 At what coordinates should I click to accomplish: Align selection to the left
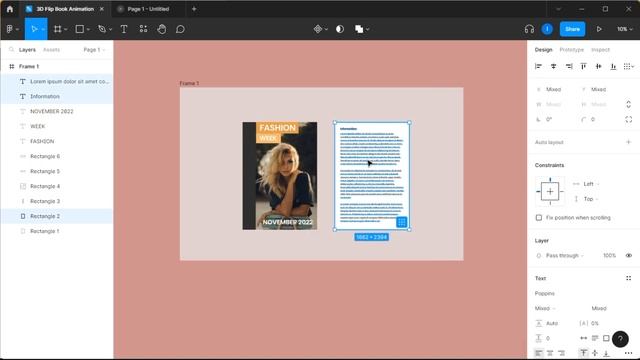pos(538,66)
